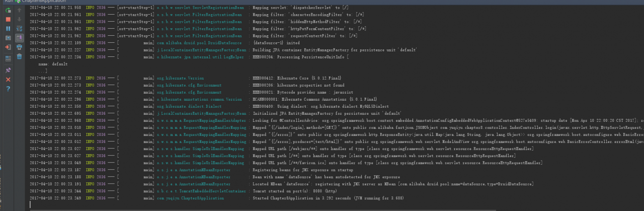Click "Located MBean 'dataSource'" message
Image resolution: width=644 pixels, height=211 pixels.
(393, 184)
